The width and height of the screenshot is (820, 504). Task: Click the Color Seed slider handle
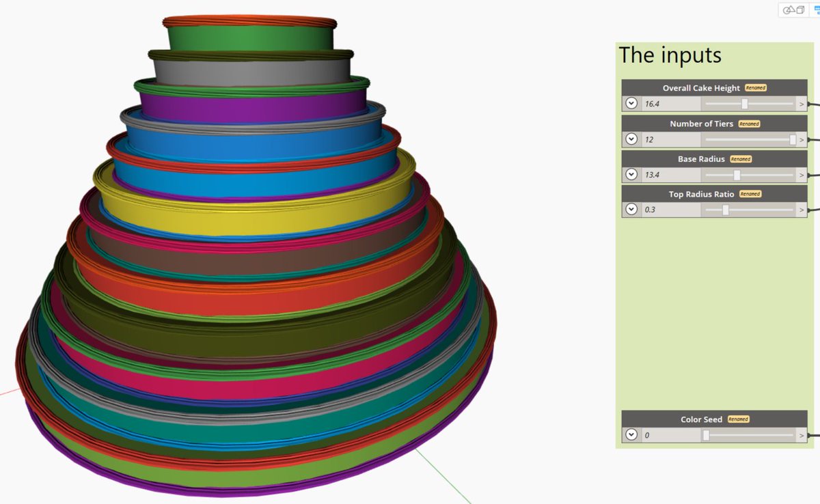pyautogui.click(x=706, y=435)
